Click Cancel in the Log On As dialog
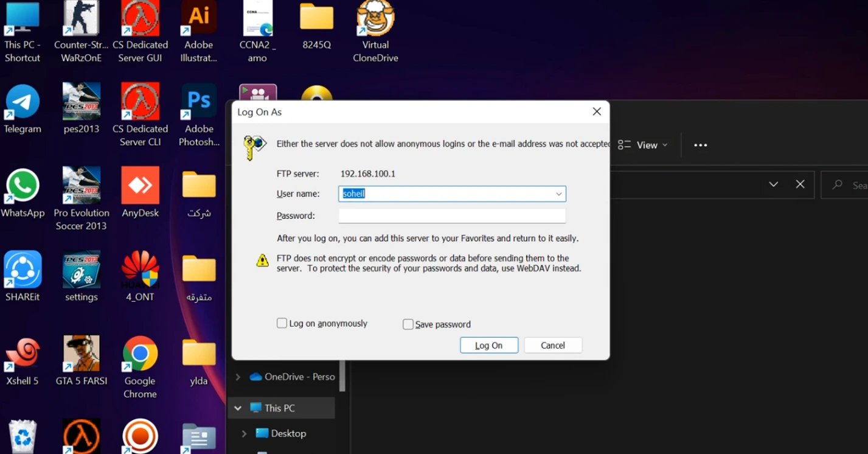This screenshot has height=454, width=868. (x=553, y=345)
